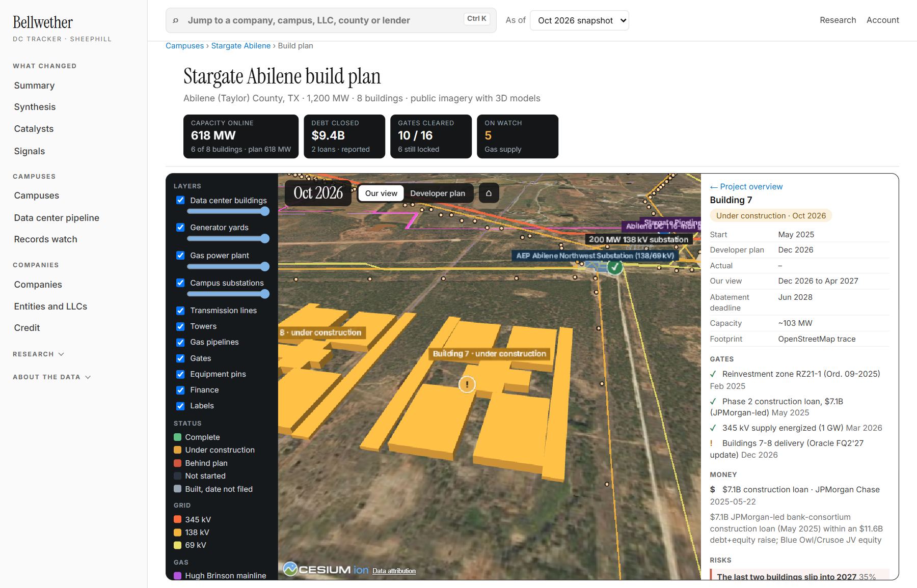
Task: Open Research in the top header
Action: [838, 20]
